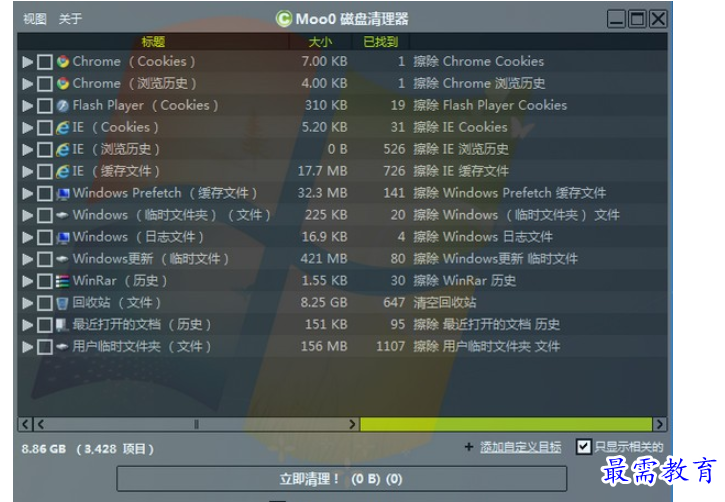Check the 用户临时文件夹 checkbox
This screenshot has height=502, width=725.
click(x=45, y=347)
